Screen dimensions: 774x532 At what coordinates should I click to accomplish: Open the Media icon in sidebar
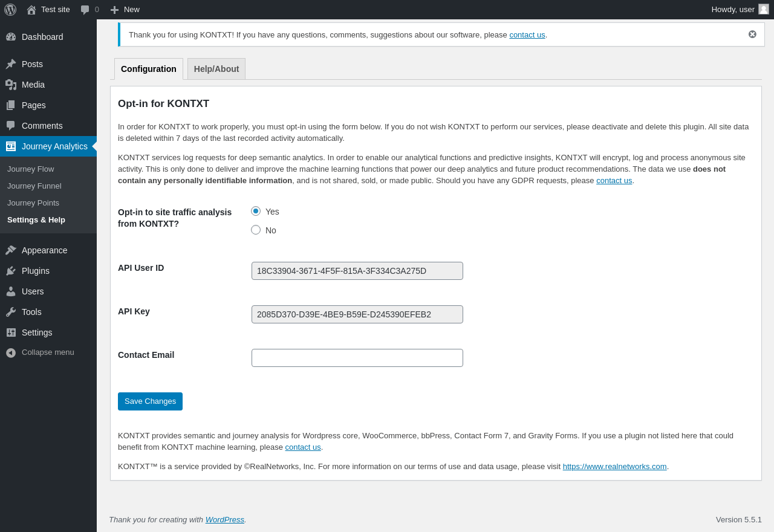point(11,85)
